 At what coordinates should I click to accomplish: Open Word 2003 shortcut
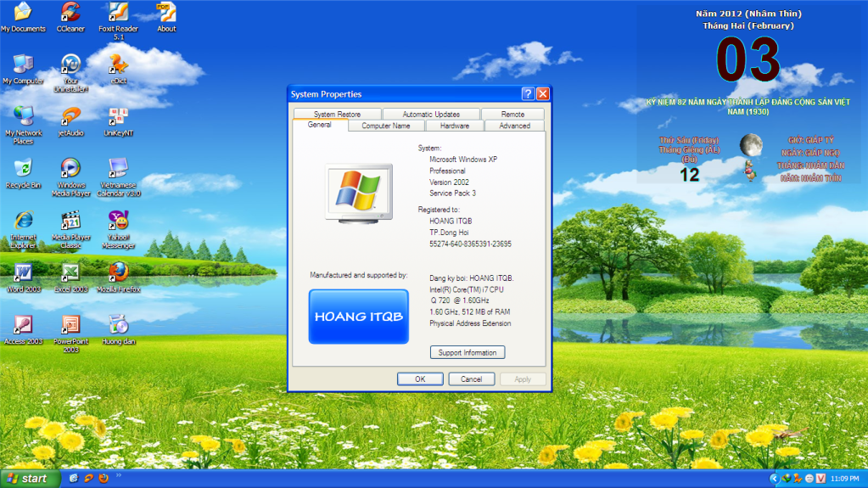(x=23, y=278)
